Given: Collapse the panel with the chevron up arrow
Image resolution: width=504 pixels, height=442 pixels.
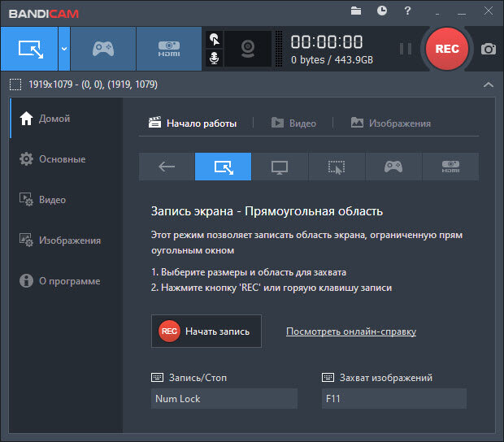Looking at the screenshot, I should click(489, 84).
